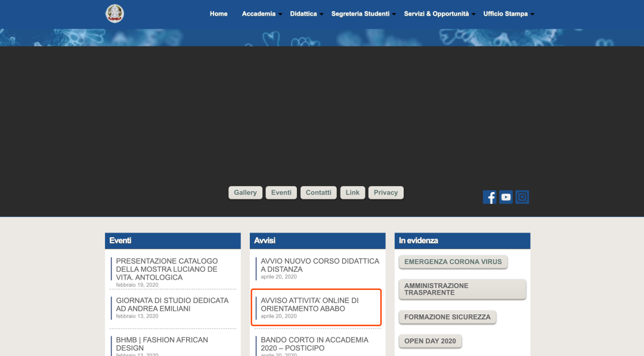Expand the arrow beside Segreteria Studenti

coord(394,14)
